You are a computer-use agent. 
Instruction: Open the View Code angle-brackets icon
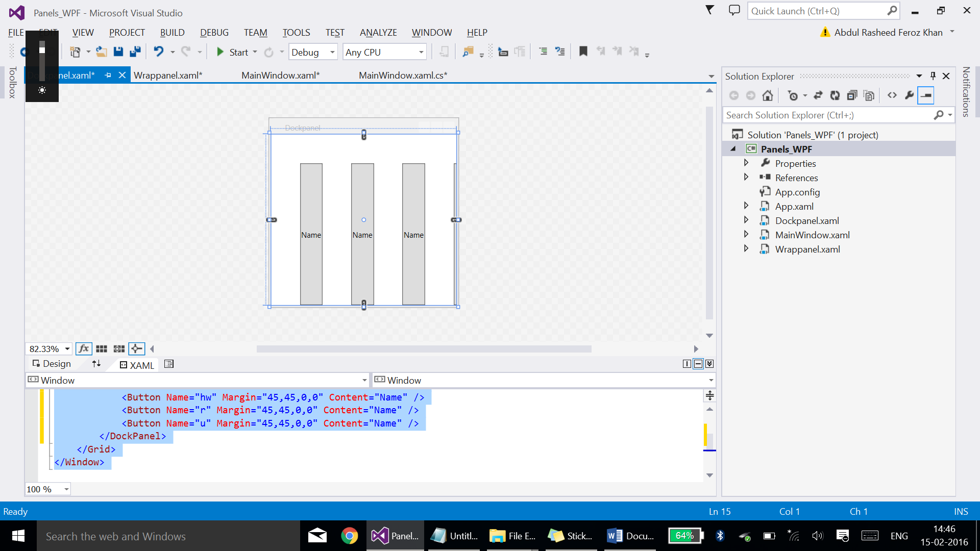(x=892, y=95)
